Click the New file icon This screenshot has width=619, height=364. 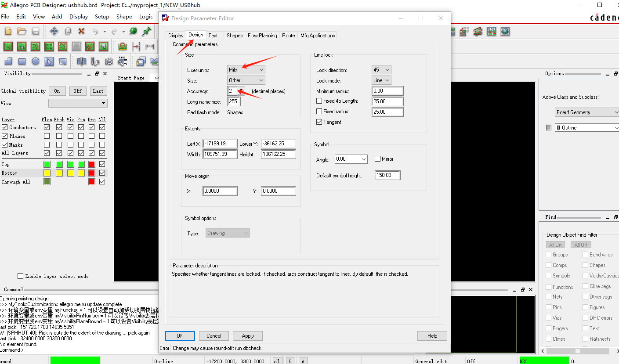8,31
